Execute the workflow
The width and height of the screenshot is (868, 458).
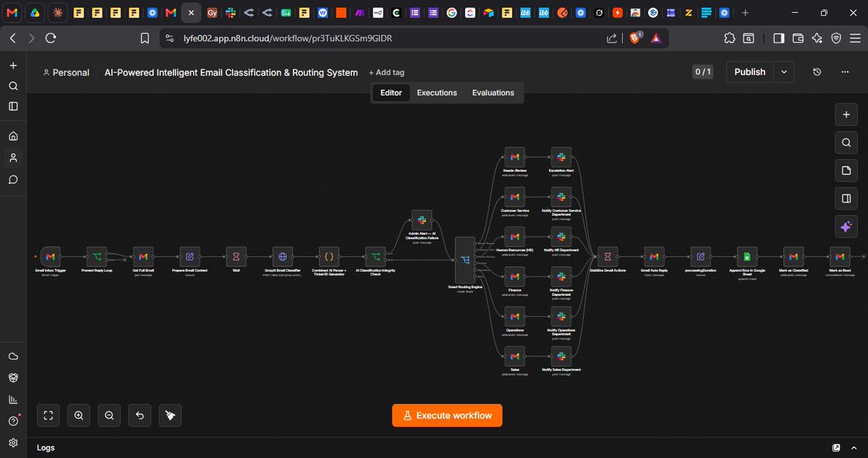447,415
